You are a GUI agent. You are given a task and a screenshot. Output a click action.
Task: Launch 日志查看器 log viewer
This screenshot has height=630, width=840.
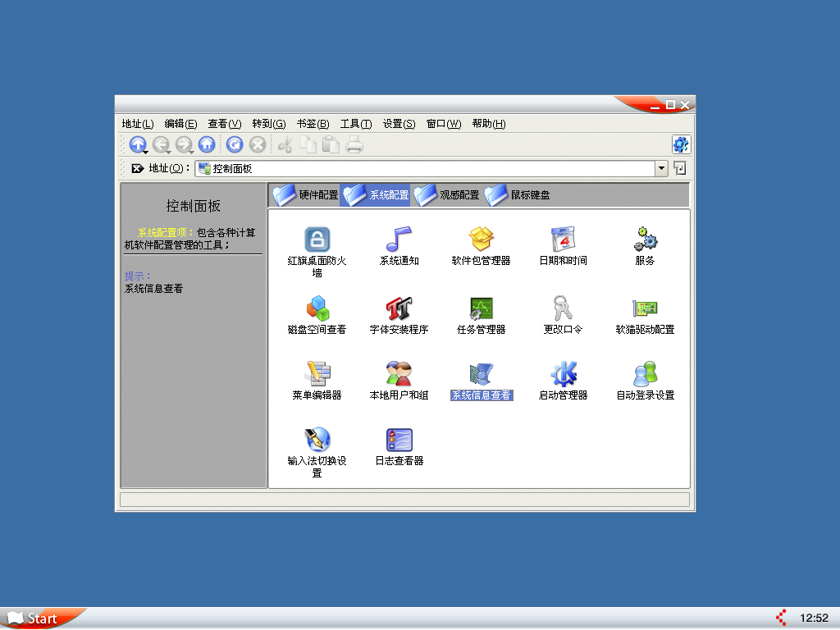pyautogui.click(x=399, y=440)
